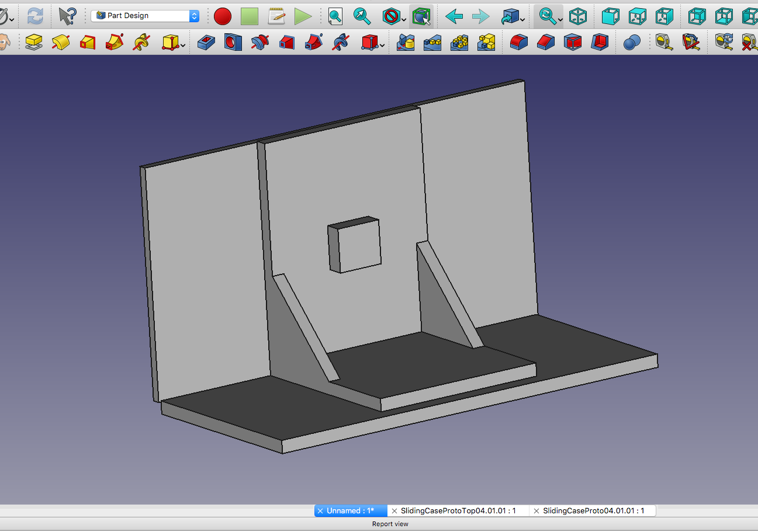Screen dimensions: 758x532
Task: Toggle bounding-box selection mode
Action: (x=423, y=16)
